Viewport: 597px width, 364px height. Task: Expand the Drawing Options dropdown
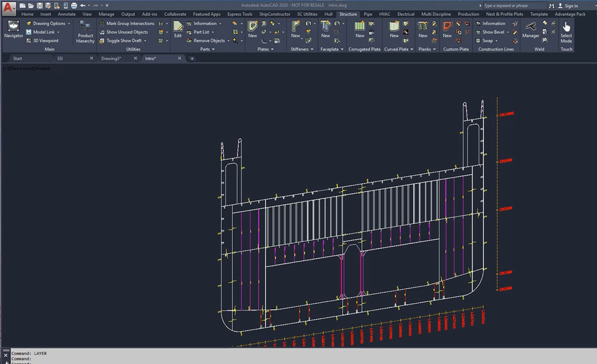point(69,23)
